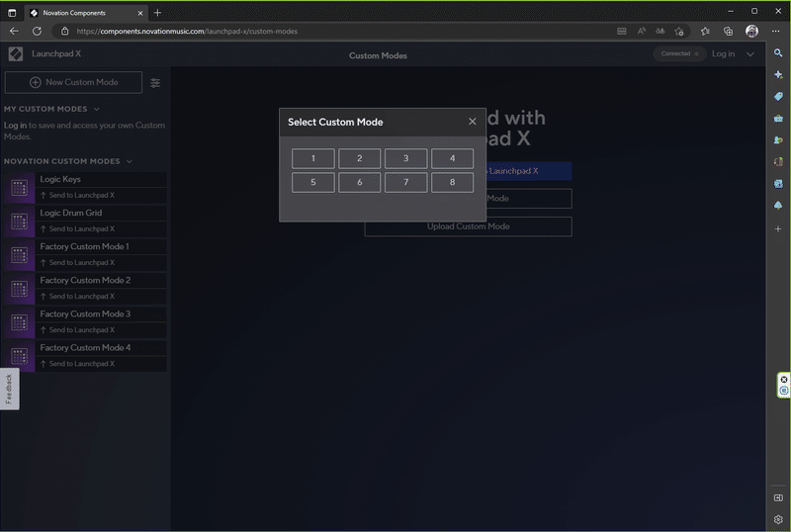791x532 pixels.
Task: Click Factory Custom Mode 2 grid thumbnail
Action: 20,289
